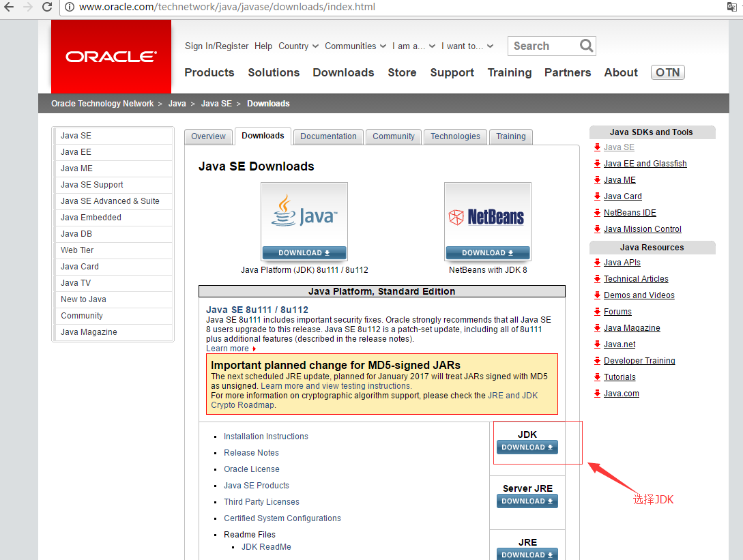
Task: Open the Store menu
Action: coord(403,72)
